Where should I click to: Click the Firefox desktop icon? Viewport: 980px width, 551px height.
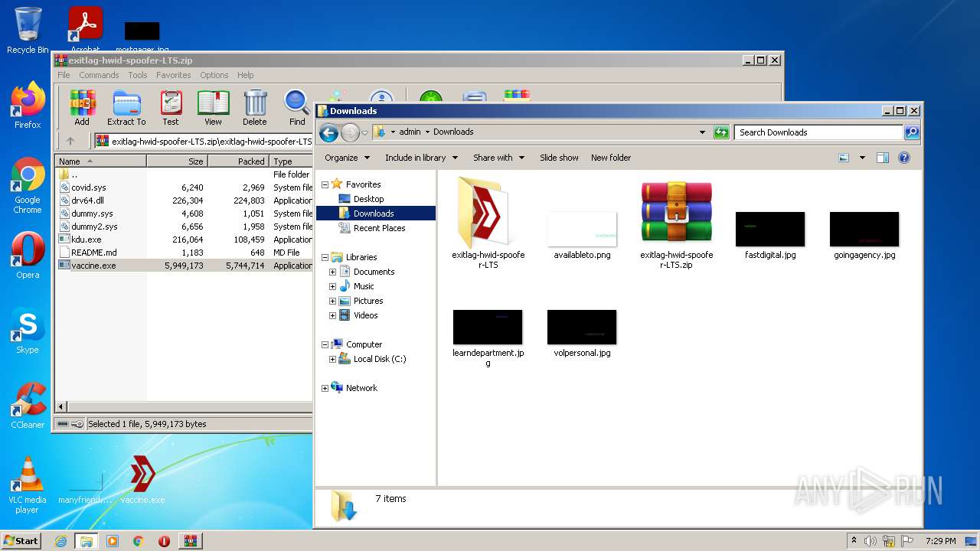[x=28, y=106]
